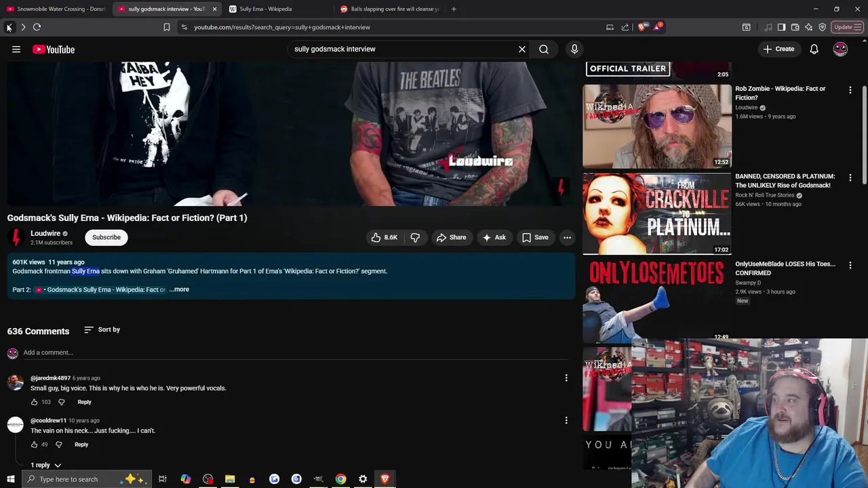
Task: Switch to Sully Erna - Wikipedia tab
Action: 279,9
